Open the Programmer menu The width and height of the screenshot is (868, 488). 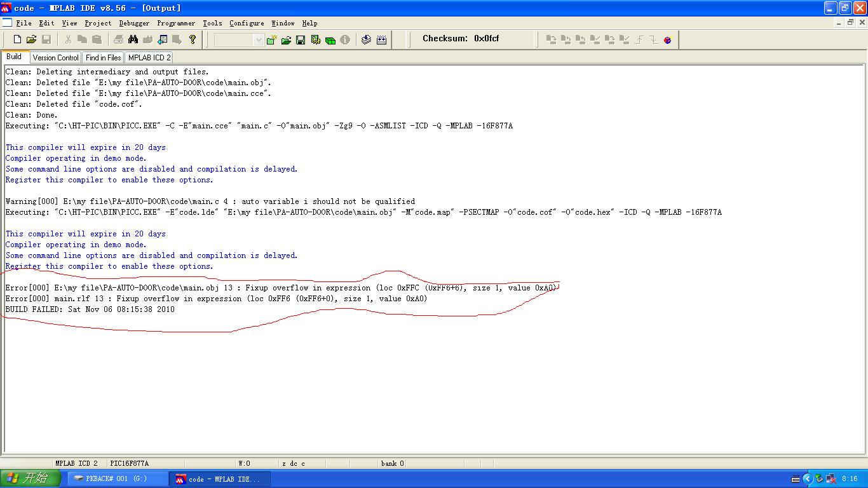[x=176, y=23]
